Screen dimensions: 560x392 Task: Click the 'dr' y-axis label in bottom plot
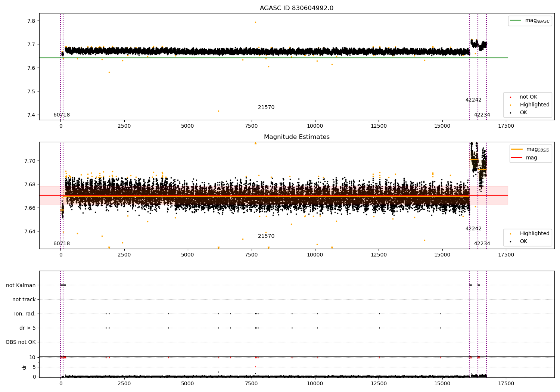24,367
